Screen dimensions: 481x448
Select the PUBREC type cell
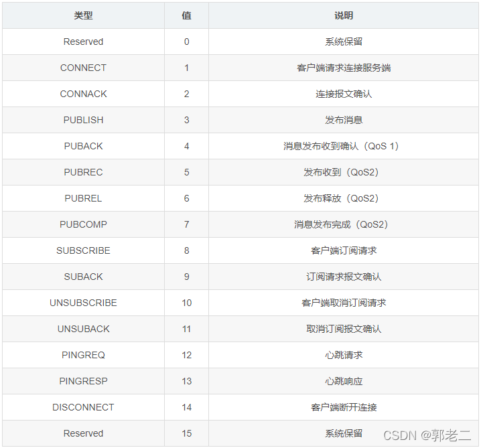[83, 172]
